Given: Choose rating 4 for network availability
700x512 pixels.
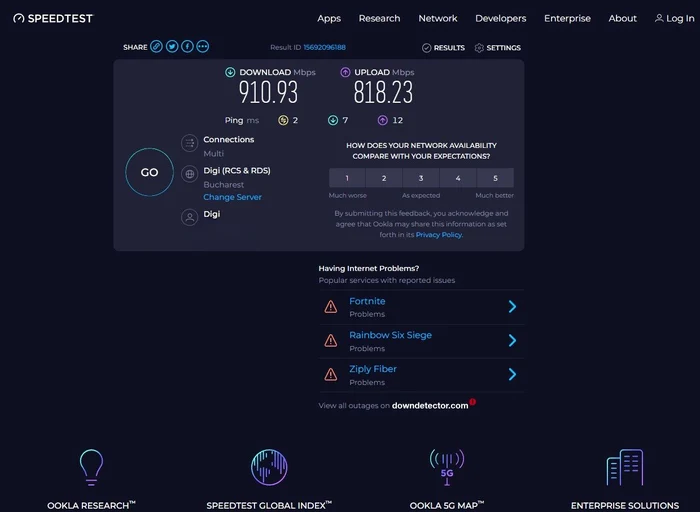Looking at the screenshot, I should coord(458,178).
